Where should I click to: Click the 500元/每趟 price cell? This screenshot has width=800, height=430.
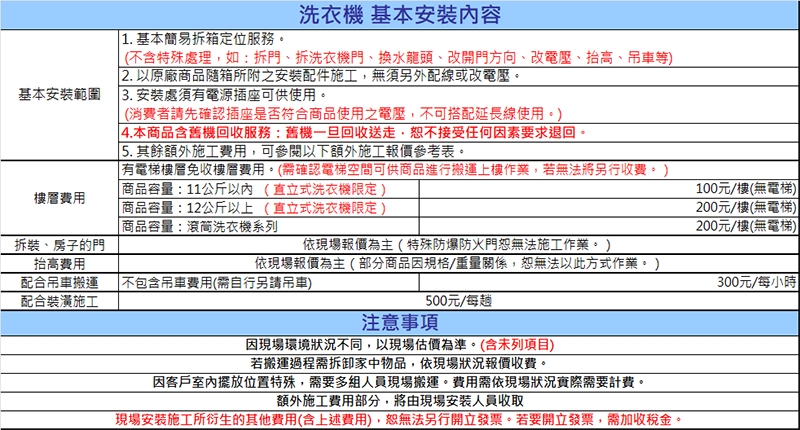coord(458,301)
